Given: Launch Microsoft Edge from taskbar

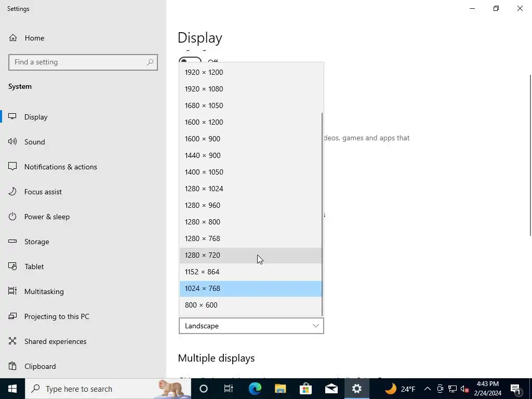Looking at the screenshot, I should 255,389.
